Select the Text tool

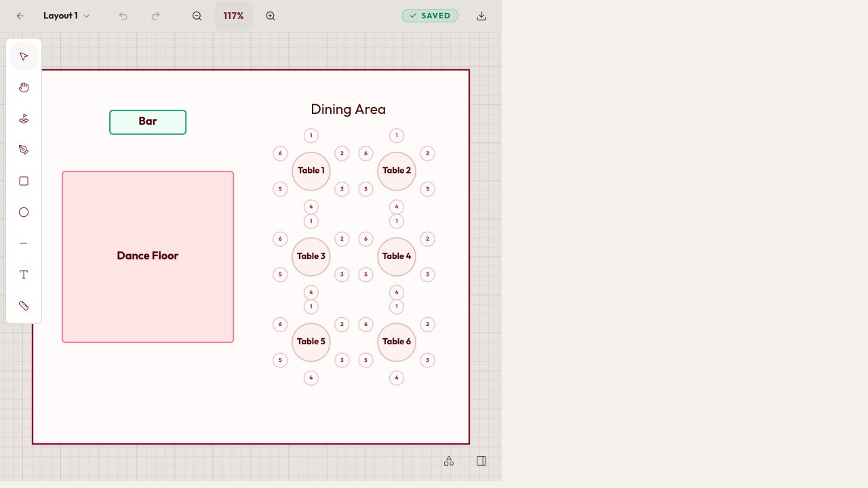(x=24, y=274)
